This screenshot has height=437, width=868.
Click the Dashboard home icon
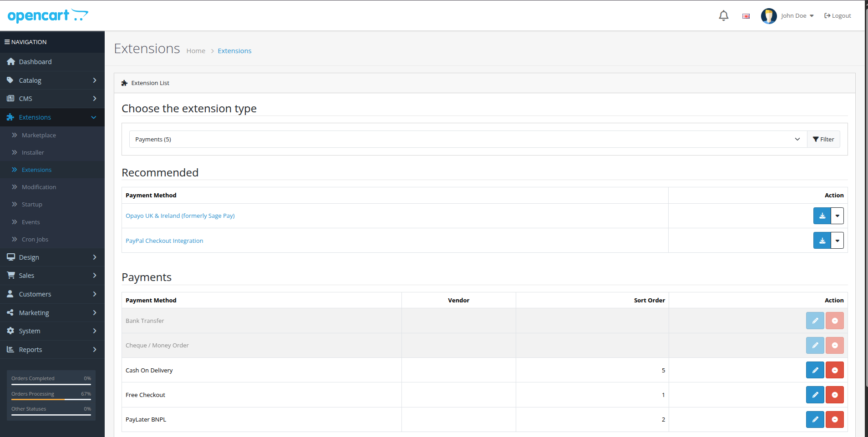[x=11, y=61]
